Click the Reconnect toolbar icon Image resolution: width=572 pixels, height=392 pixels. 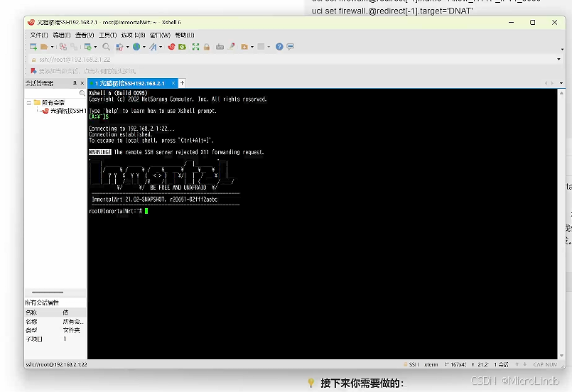coord(74,47)
